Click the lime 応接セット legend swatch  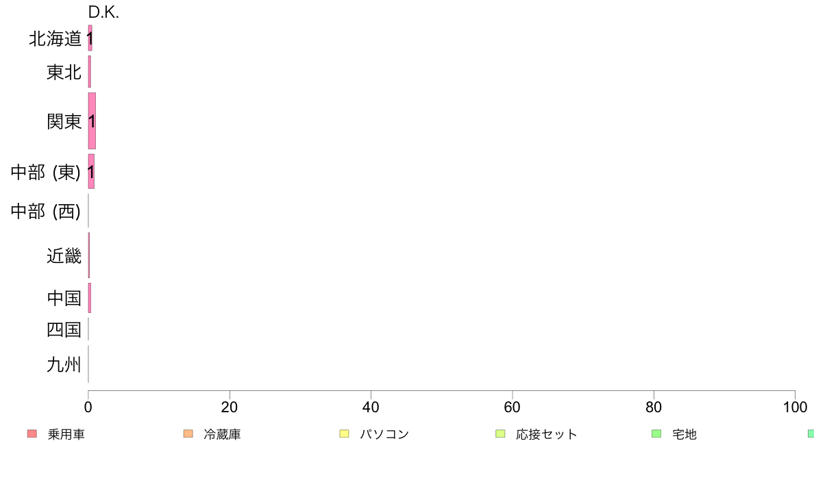(x=500, y=433)
